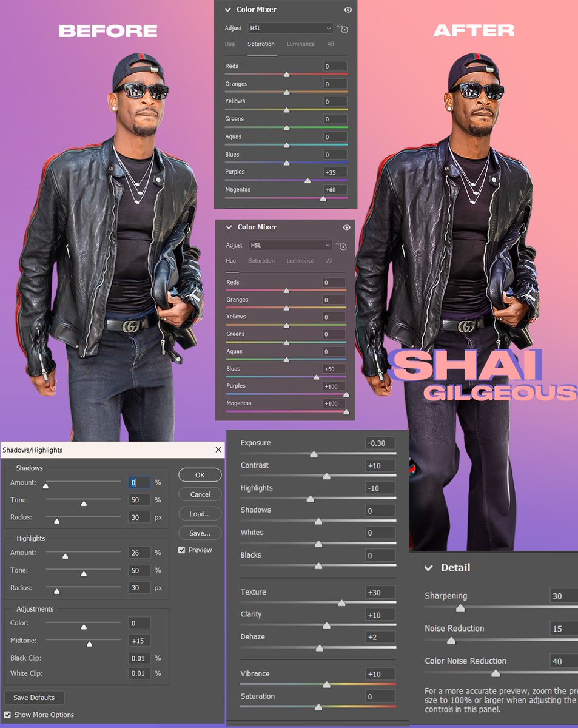Click Sharpening value field showing 30

pyautogui.click(x=564, y=596)
